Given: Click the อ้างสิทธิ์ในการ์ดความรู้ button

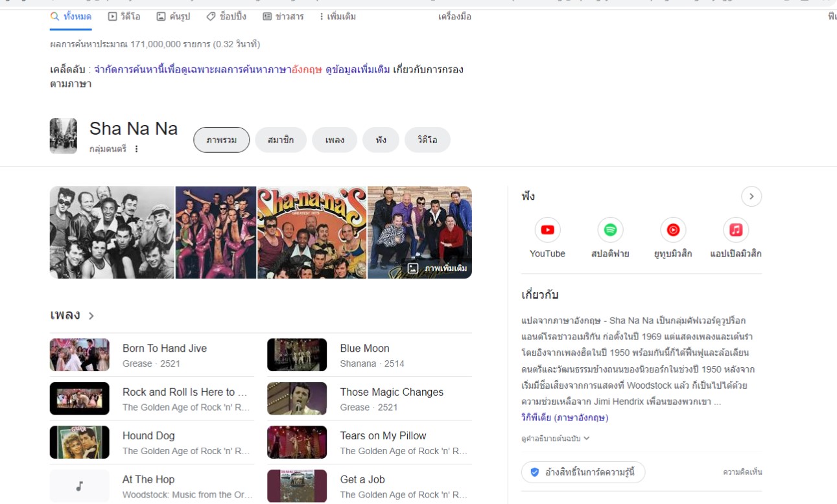Looking at the screenshot, I should (584, 472).
